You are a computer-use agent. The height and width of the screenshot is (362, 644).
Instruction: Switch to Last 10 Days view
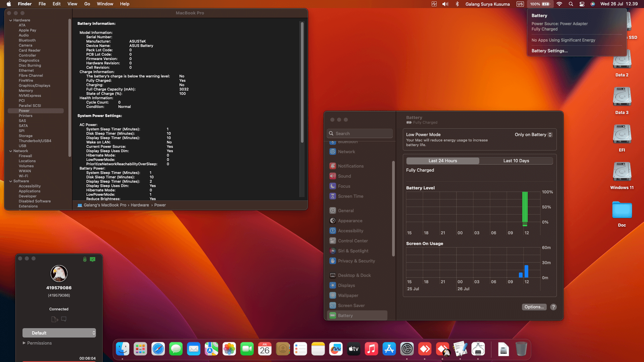click(516, 161)
